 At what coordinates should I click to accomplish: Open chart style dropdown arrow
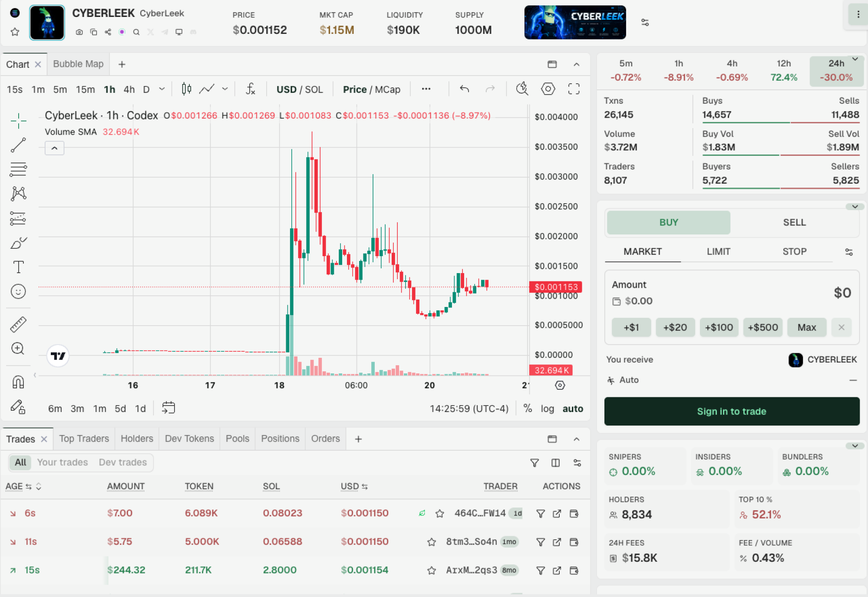point(225,89)
